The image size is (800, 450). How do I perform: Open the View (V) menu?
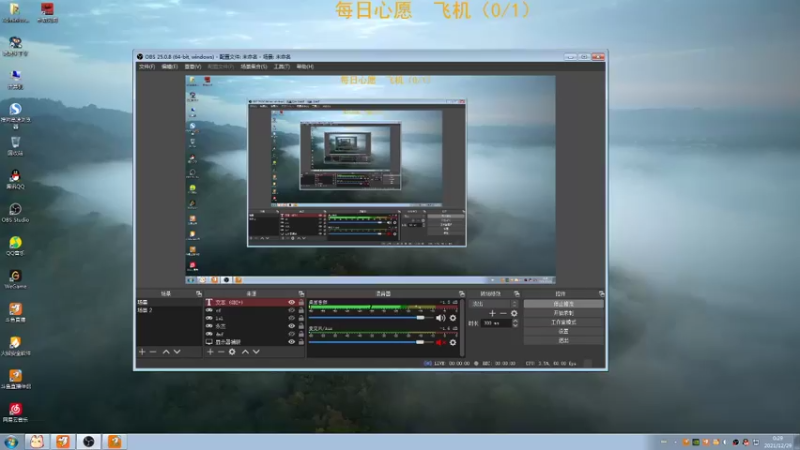[x=193, y=67]
